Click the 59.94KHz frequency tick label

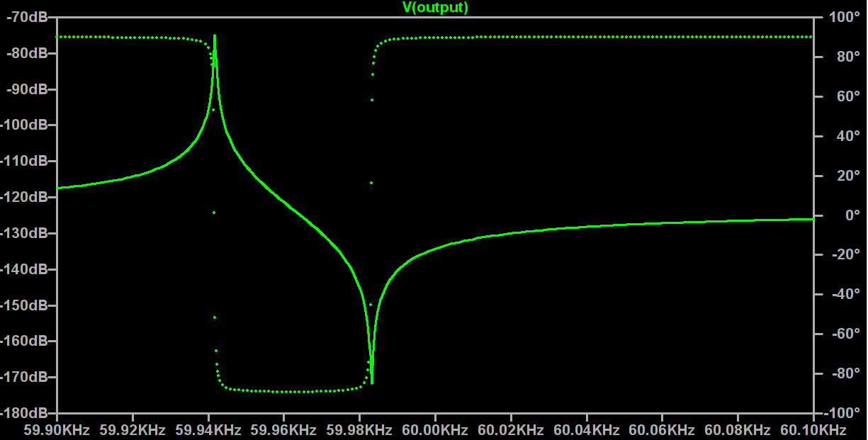pyautogui.click(x=208, y=430)
